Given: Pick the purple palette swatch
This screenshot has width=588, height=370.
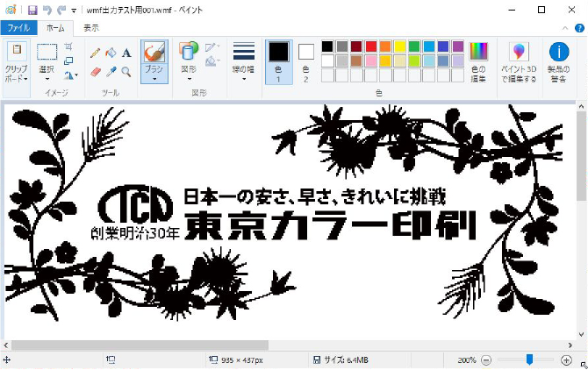Looking at the screenshot, I should pyautogui.click(x=457, y=46).
